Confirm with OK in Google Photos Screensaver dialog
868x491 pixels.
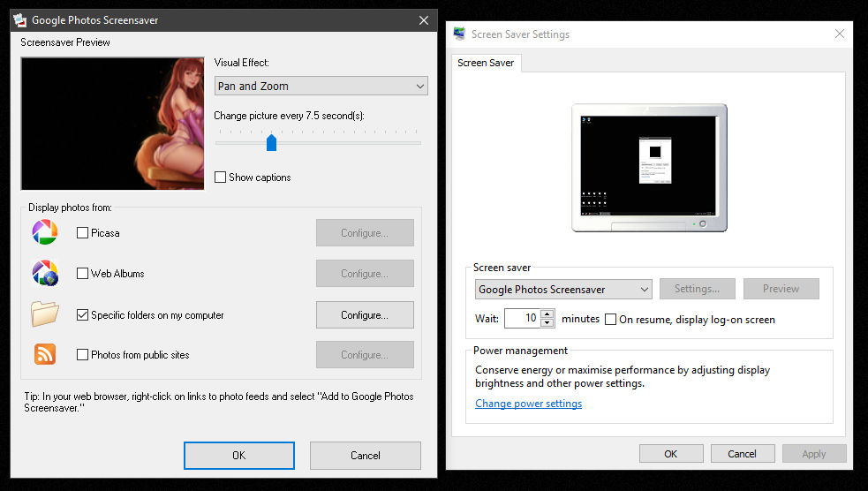tap(239, 456)
